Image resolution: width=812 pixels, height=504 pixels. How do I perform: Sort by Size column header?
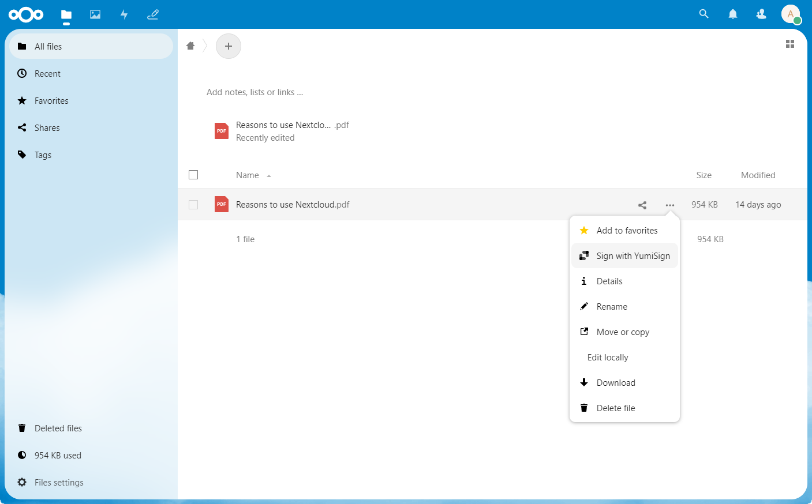[704, 175]
